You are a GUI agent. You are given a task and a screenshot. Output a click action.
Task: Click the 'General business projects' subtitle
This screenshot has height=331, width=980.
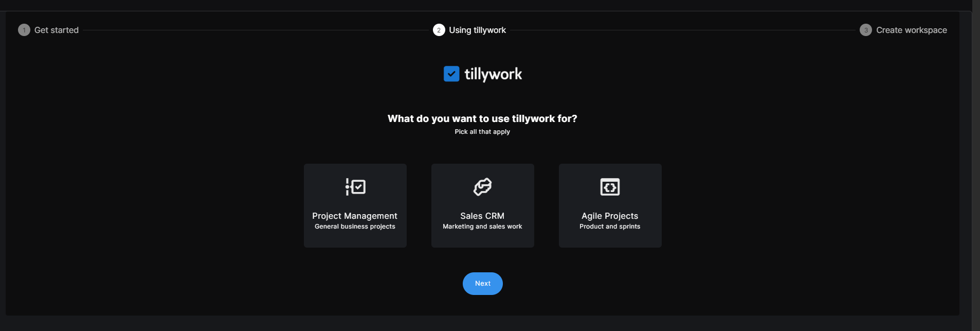[x=355, y=227]
